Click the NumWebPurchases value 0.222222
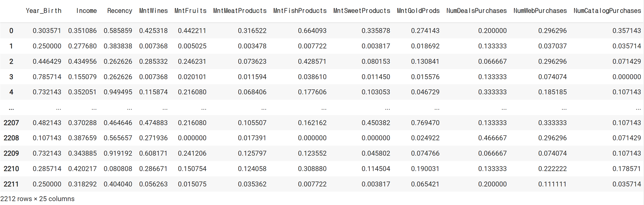 (x=552, y=169)
